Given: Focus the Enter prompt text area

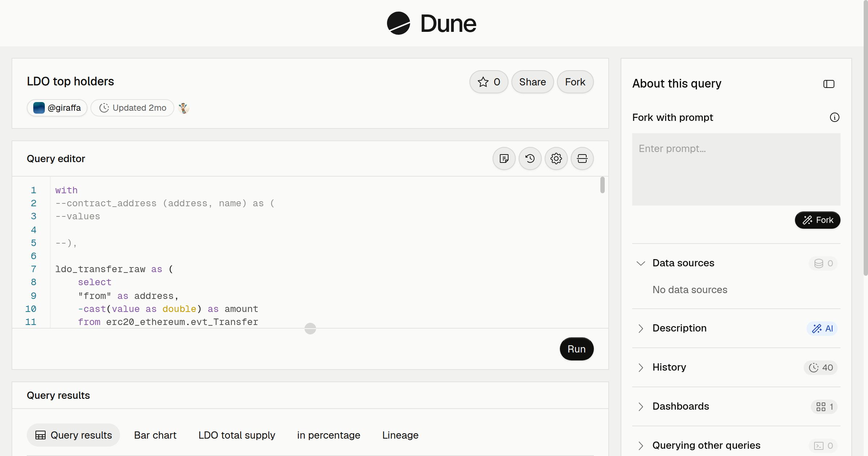Looking at the screenshot, I should tap(736, 169).
